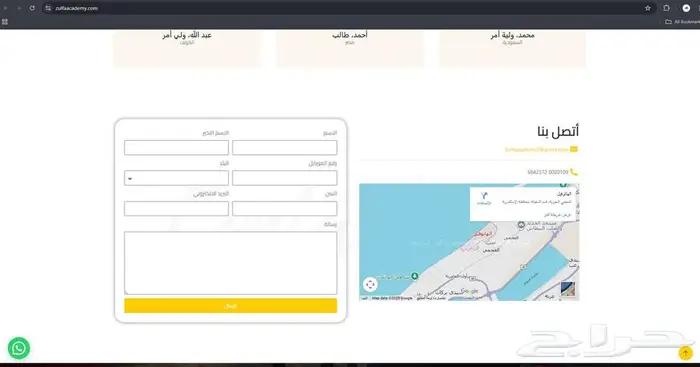Open the view larger map link in the info box

click(x=557, y=215)
